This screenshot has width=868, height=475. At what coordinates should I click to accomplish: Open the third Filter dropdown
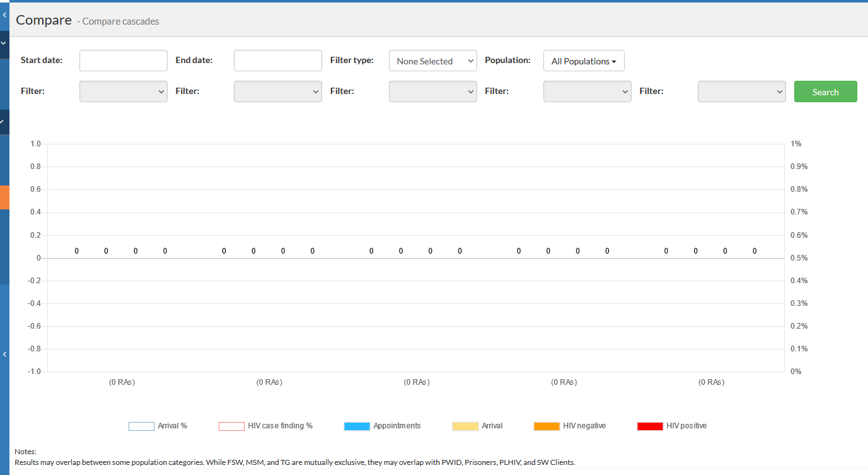click(432, 91)
